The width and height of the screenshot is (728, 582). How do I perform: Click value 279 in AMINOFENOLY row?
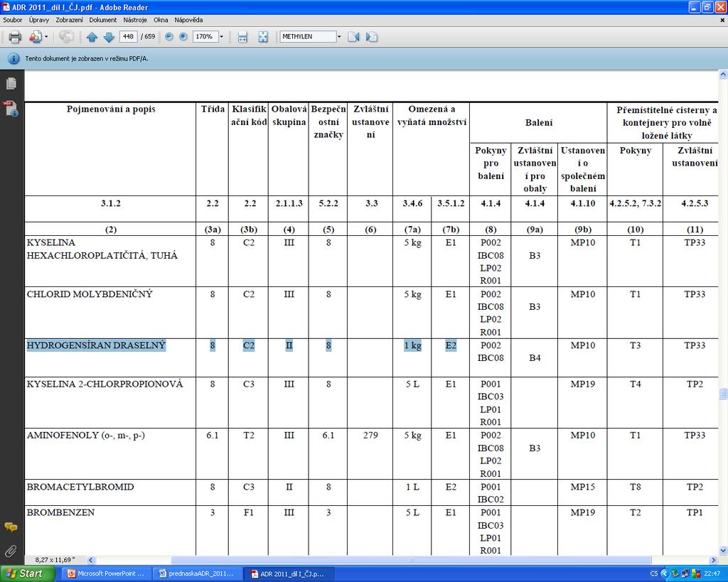[x=370, y=436]
